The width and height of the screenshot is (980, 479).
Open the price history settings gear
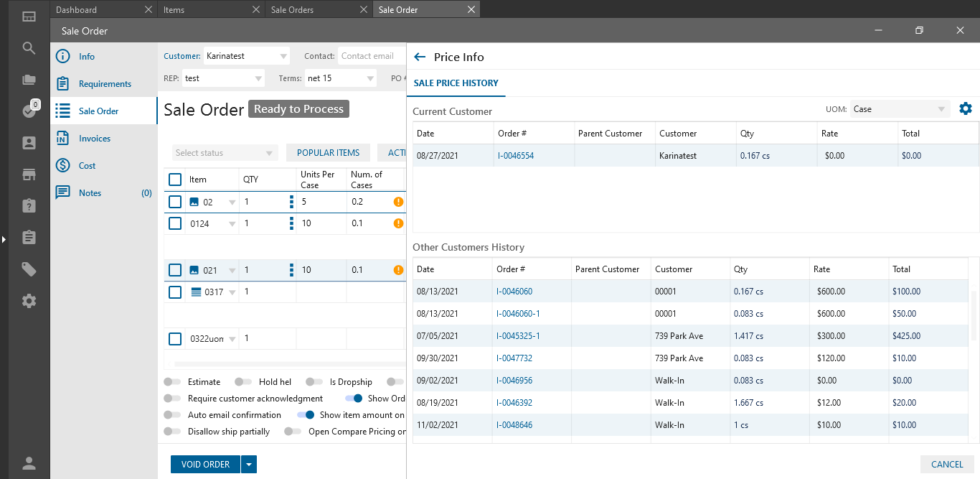tap(966, 109)
